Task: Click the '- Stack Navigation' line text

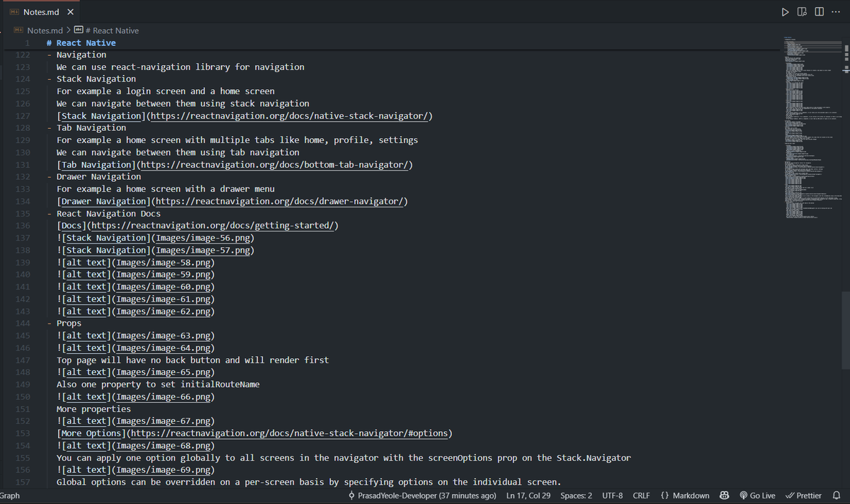Action: (x=91, y=79)
